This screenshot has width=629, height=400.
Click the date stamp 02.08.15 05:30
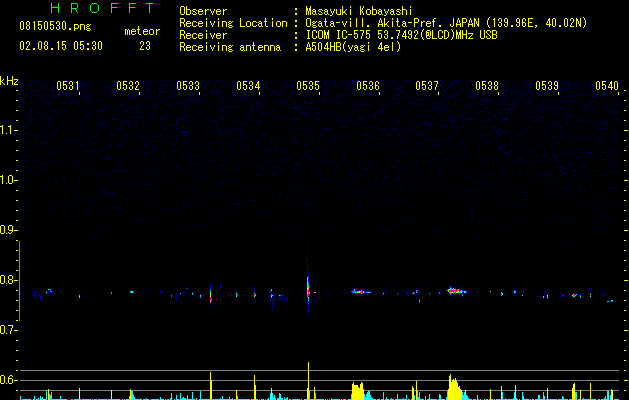[61, 46]
